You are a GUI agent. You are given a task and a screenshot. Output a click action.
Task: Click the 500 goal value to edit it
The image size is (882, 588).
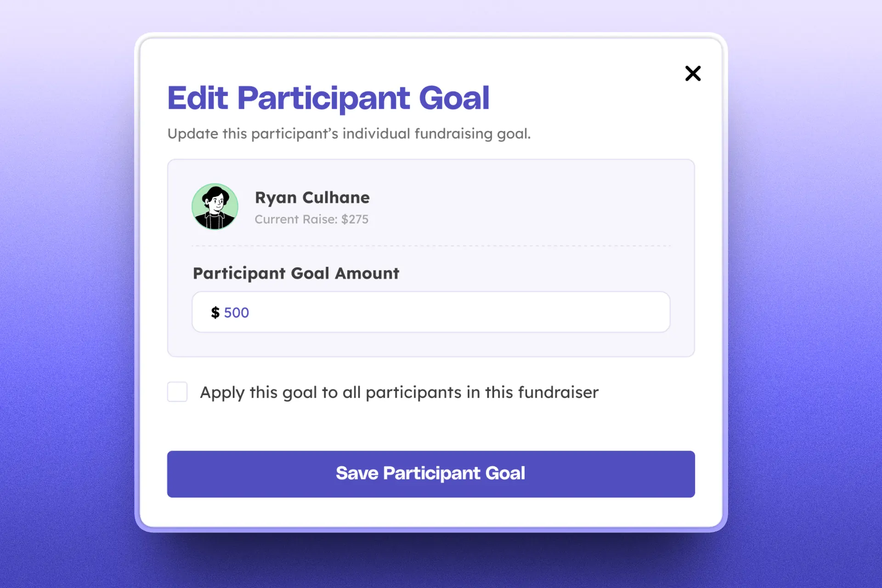236,312
